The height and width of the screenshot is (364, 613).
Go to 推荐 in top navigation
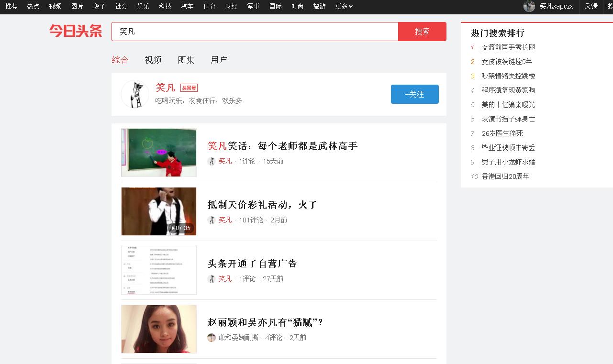coord(11,6)
